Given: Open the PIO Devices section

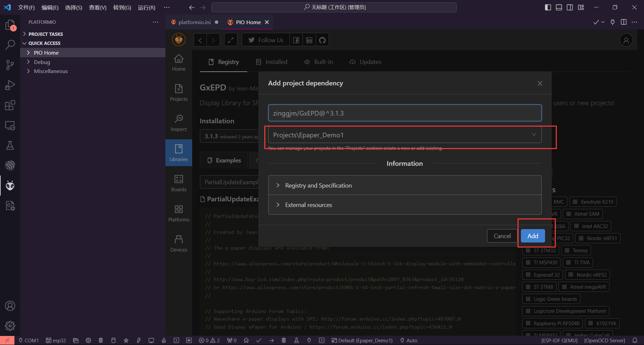Looking at the screenshot, I should tap(179, 244).
